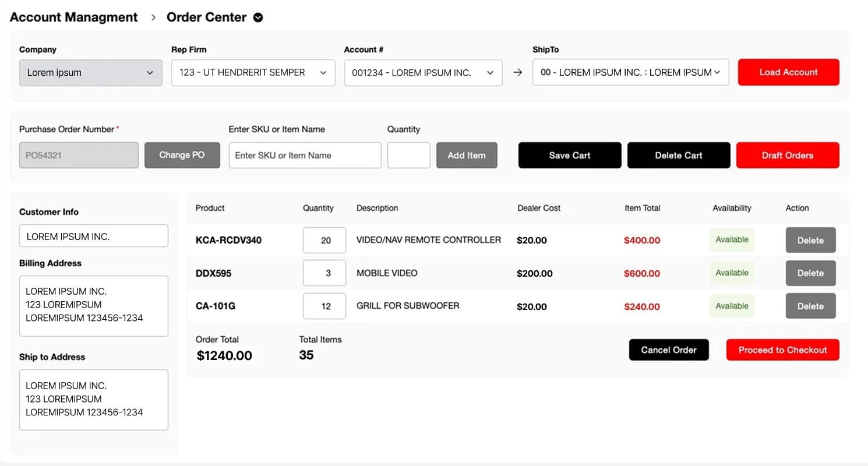Click the Billing Address text box
Screen dimensions: 868x466
coord(94,306)
